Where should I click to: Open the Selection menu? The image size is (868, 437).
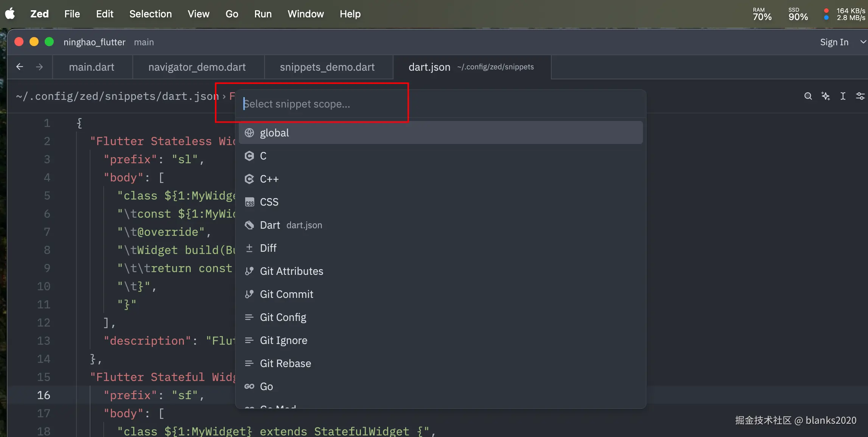pos(150,14)
